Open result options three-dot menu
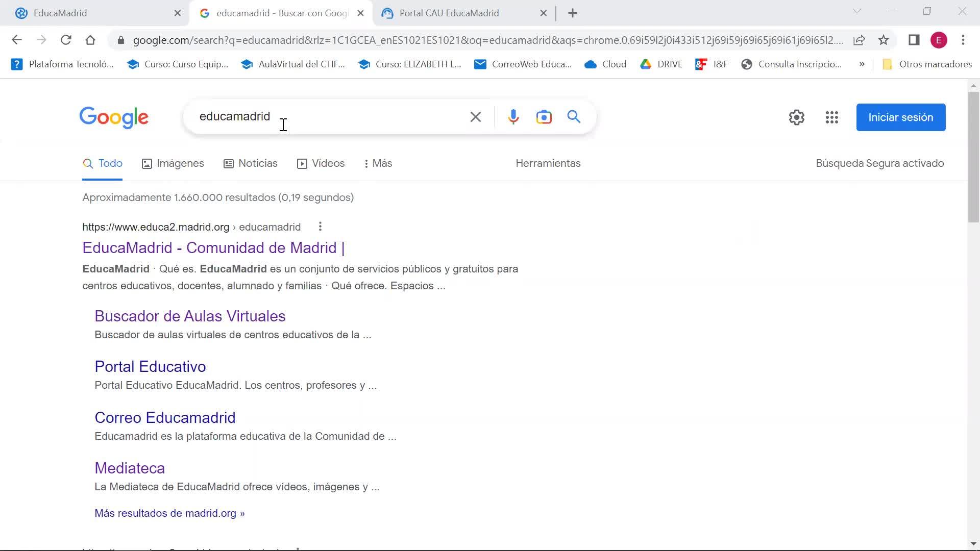 point(320,227)
